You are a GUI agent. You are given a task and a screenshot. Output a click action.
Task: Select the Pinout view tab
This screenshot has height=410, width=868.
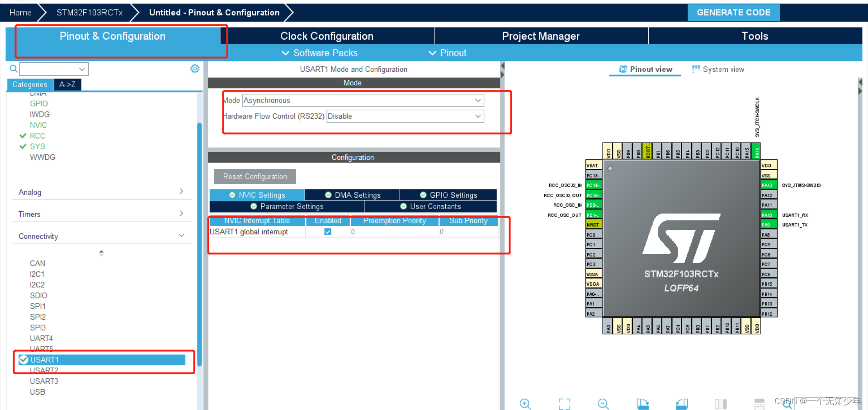pos(646,69)
